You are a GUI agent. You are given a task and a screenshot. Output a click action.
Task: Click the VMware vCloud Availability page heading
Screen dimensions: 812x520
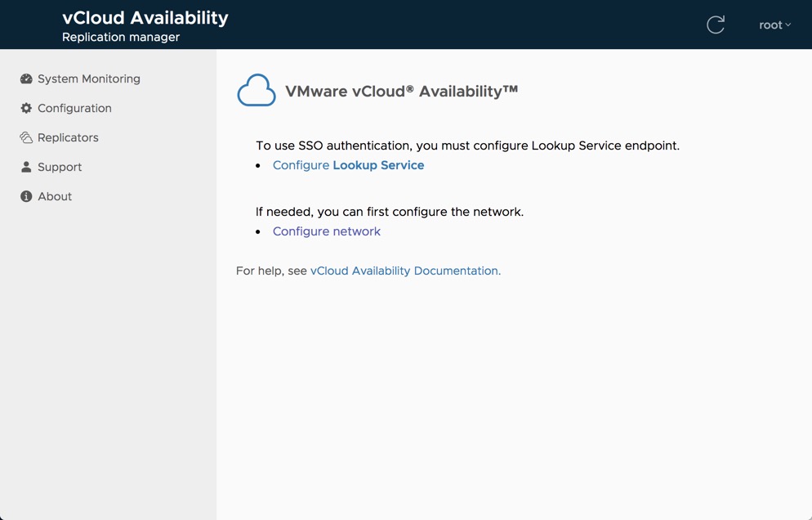(401, 92)
